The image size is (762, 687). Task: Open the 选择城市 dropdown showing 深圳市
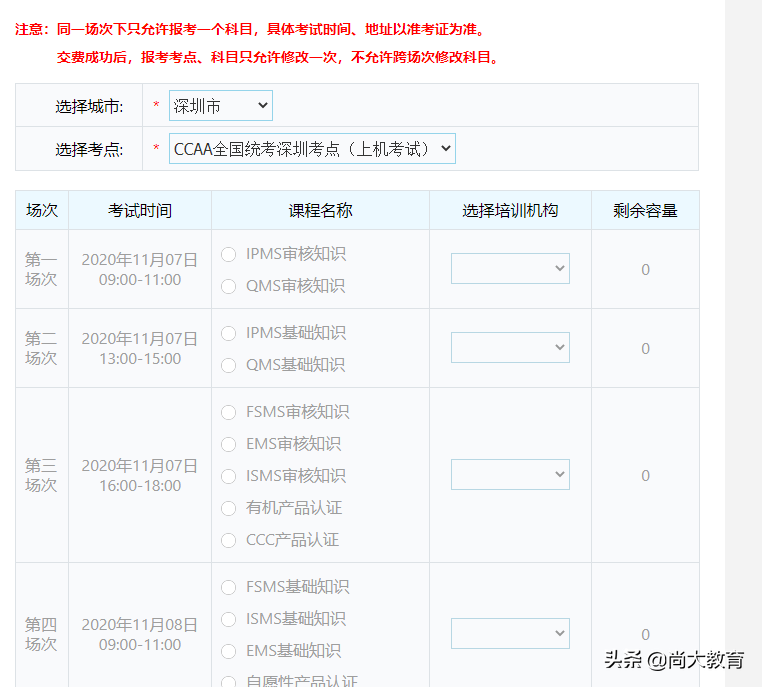point(221,105)
